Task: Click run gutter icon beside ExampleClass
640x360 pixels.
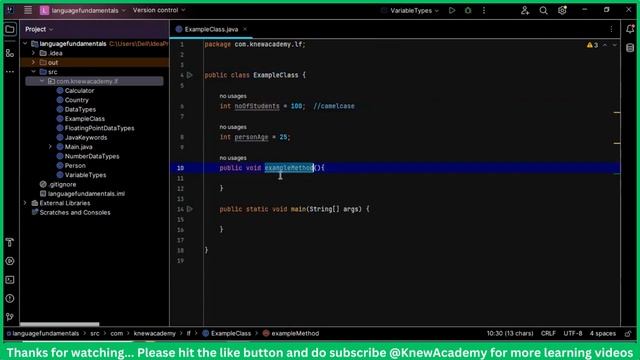Action: 190,75
